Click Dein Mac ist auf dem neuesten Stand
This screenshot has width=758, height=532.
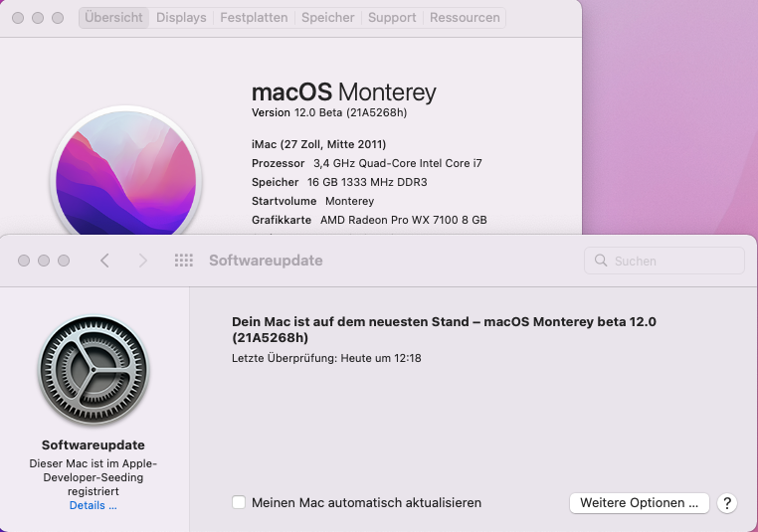444,329
